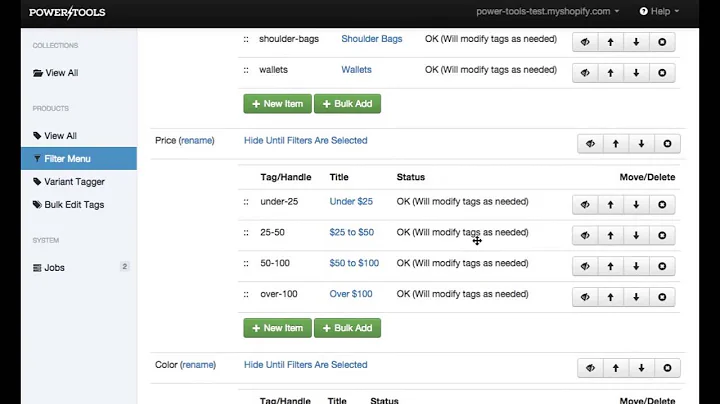The width and height of the screenshot is (720, 404).
Task: Move the Price group down
Action: (641, 144)
